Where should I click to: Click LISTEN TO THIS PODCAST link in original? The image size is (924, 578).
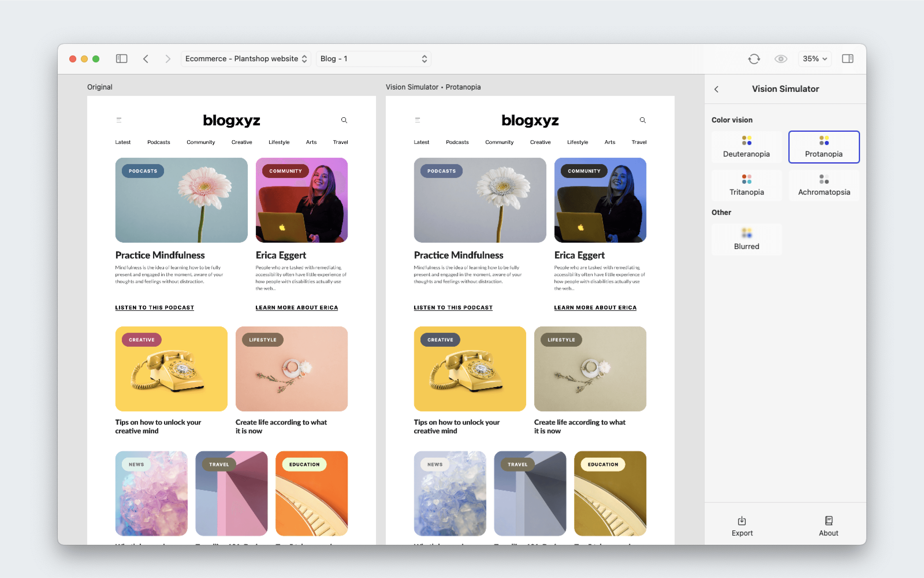154,307
